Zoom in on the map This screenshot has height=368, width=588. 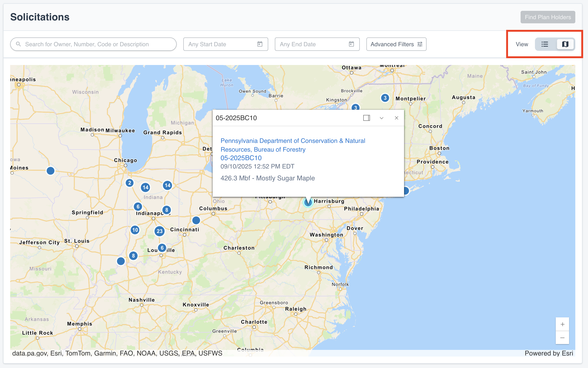click(x=562, y=324)
